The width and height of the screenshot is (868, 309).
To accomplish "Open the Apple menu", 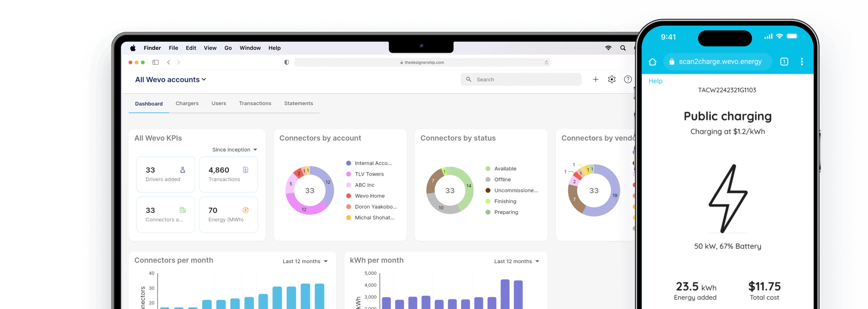I will (x=133, y=48).
